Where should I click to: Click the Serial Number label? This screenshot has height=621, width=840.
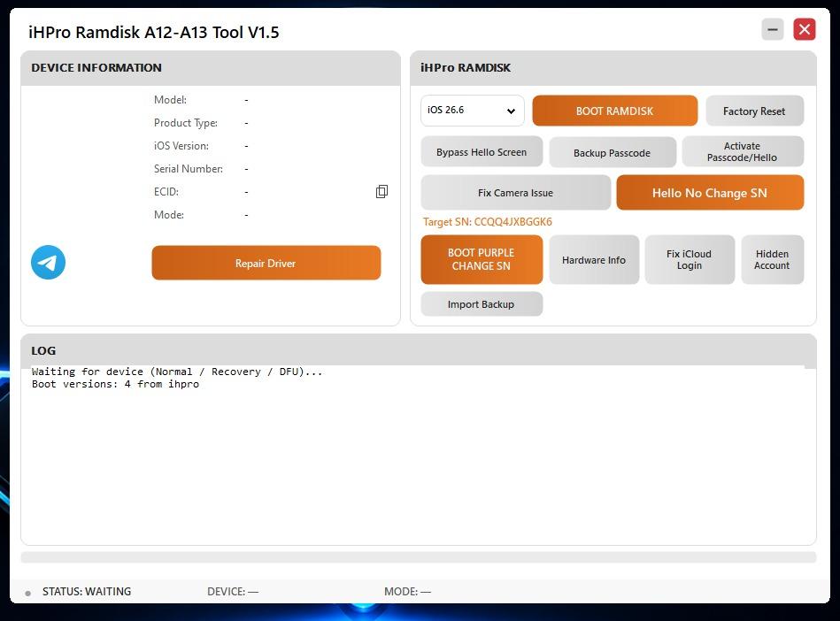pos(189,169)
